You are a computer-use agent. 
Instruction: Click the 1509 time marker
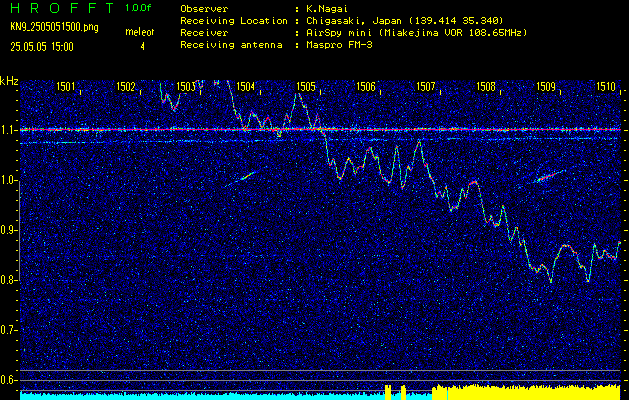click(x=546, y=86)
